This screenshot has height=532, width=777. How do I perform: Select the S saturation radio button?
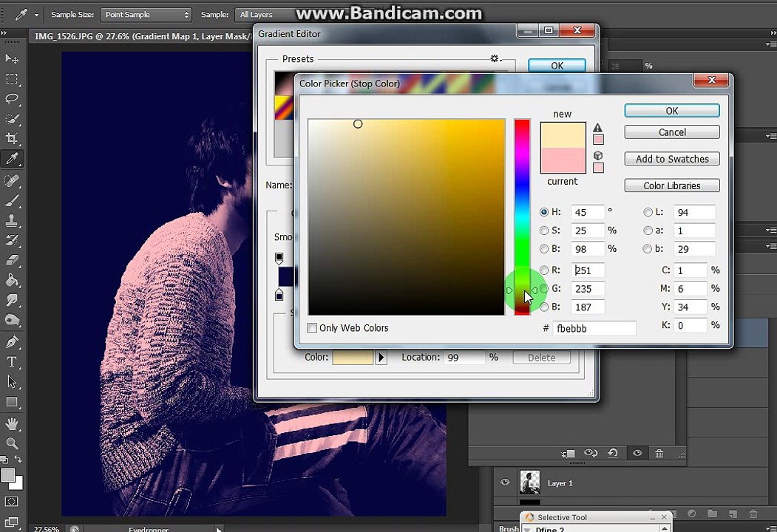coord(544,231)
